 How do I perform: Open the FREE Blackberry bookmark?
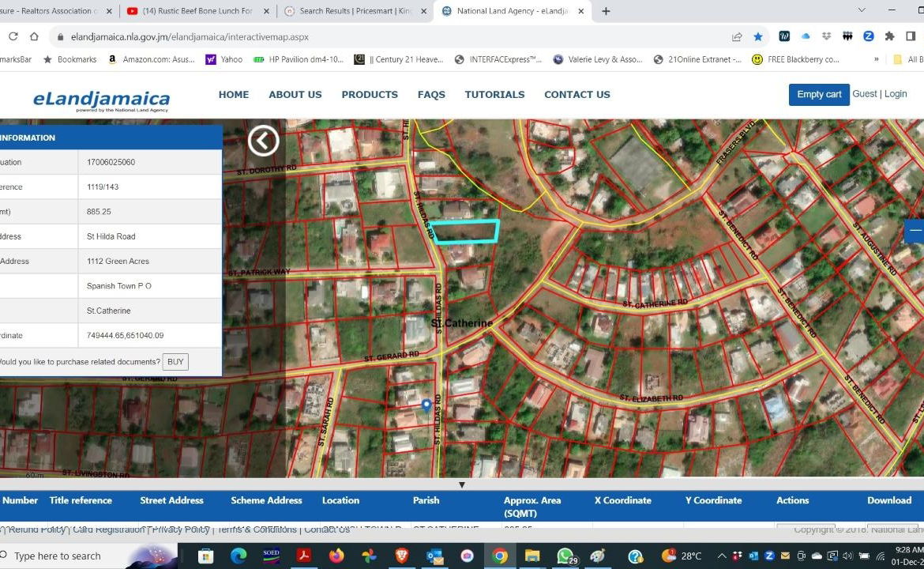[795, 59]
